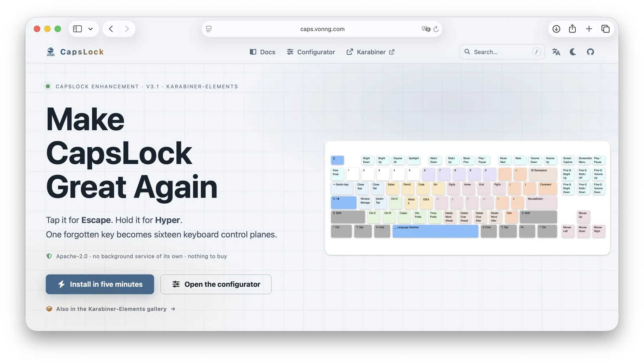Click the Delete Char After key
This screenshot has width=644, height=362.
click(x=480, y=217)
